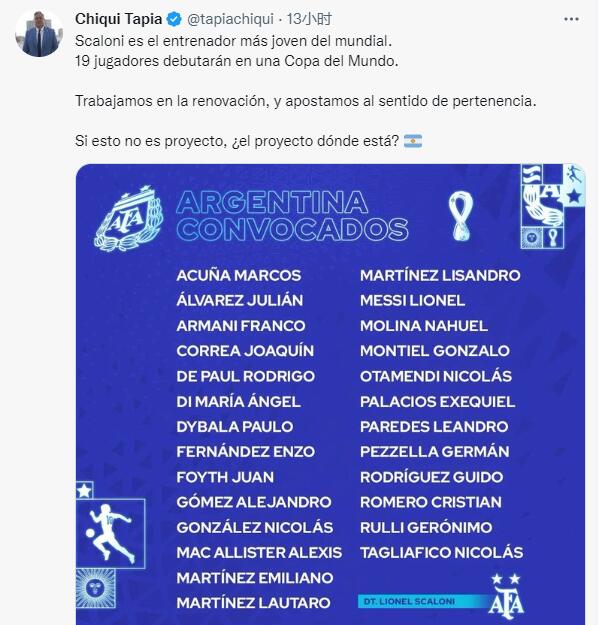This screenshot has height=625, width=598.
Task: Click MARTÍNEZ EMILIANO in the squad list
Action: point(255,578)
